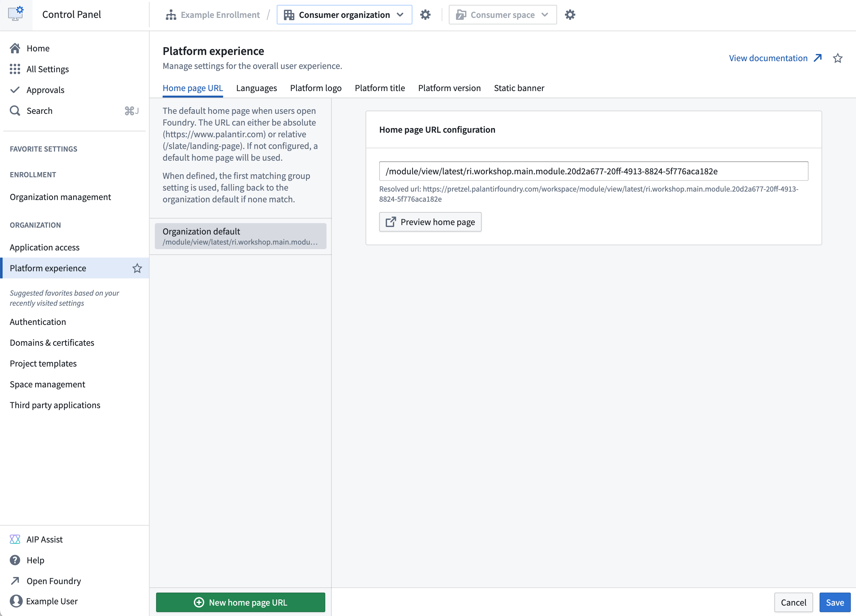Click the Search magnifier icon

[15, 111]
